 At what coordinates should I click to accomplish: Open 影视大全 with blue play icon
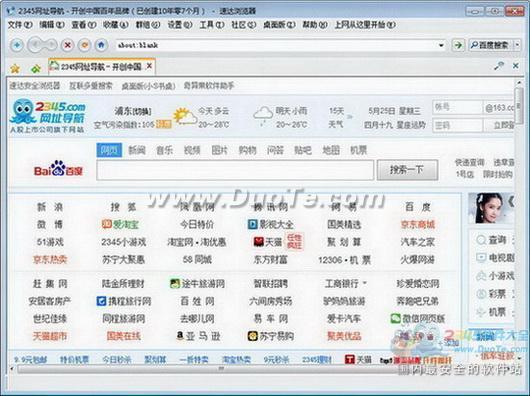(270, 224)
